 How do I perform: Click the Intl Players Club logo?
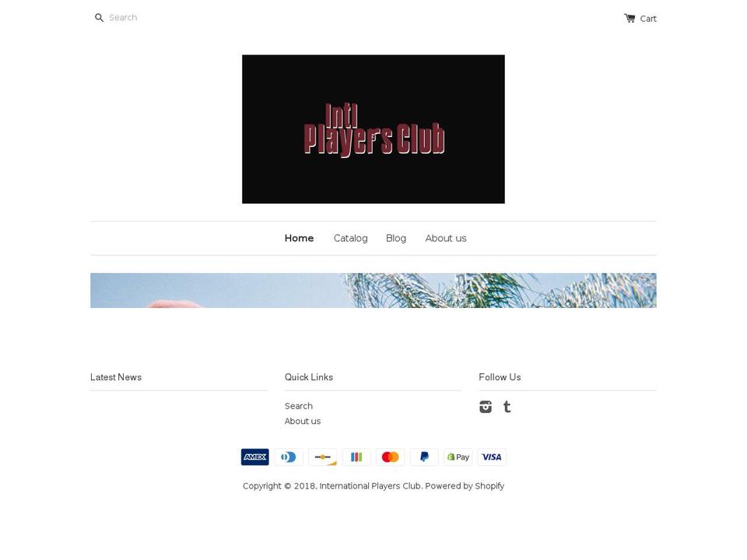coord(373,129)
